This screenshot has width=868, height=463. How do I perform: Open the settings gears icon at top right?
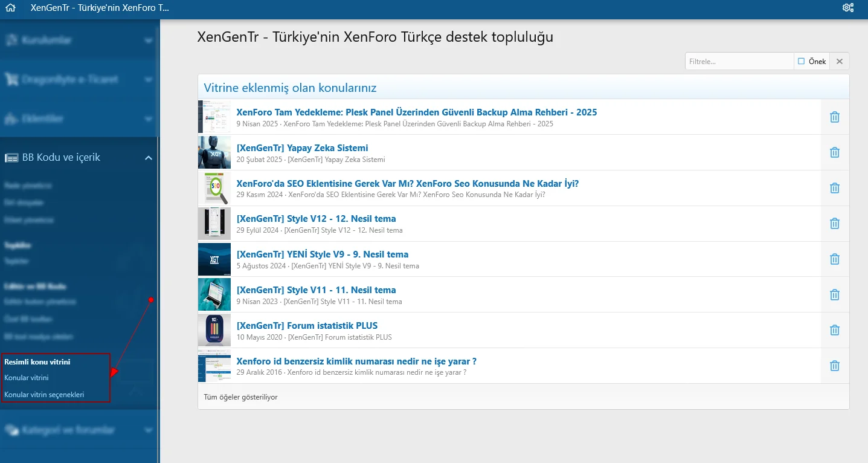[x=848, y=8]
